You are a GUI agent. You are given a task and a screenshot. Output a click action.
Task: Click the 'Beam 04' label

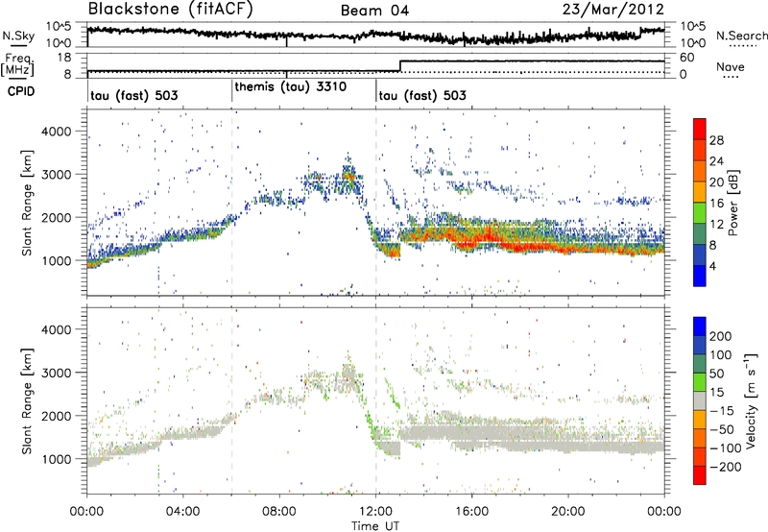374,11
